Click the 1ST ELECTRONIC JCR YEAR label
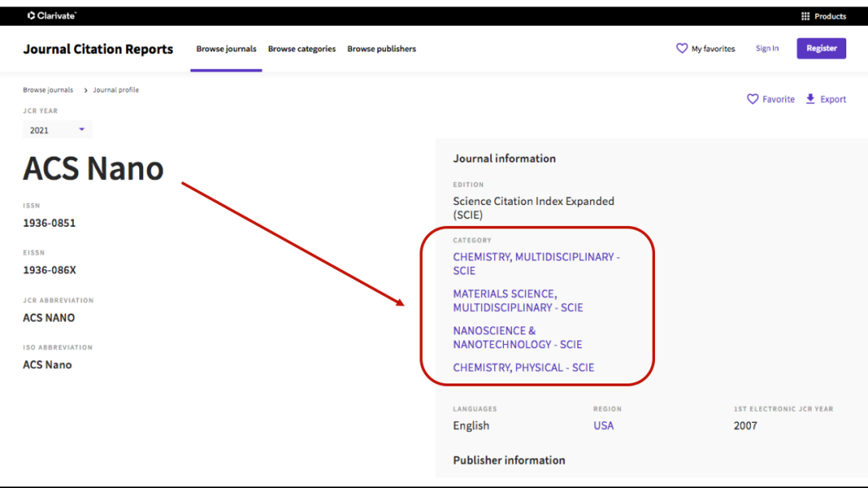868x488 pixels. pyautogui.click(x=784, y=408)
